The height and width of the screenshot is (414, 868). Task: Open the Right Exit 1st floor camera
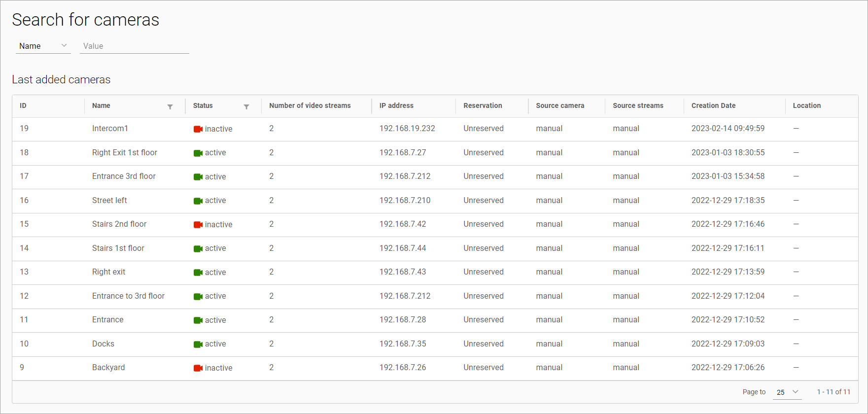click(x=125, y=153)
